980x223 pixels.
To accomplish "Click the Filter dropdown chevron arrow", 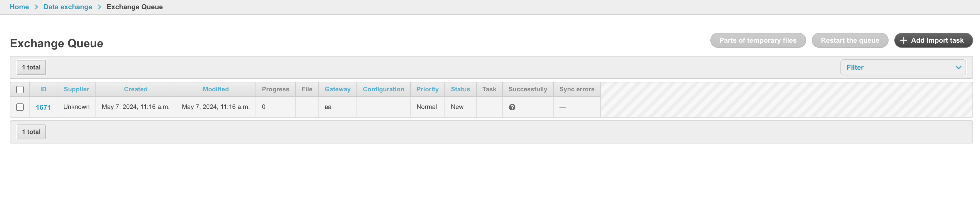I will 958,68.
